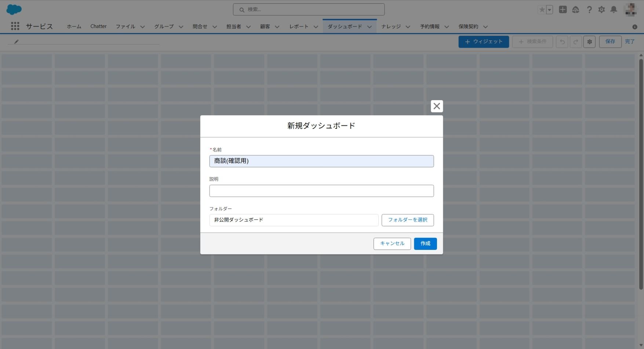The width and height of the screenshot is (644, 349).
Task: Click the キャンセル button
Action: pos(392,244)
